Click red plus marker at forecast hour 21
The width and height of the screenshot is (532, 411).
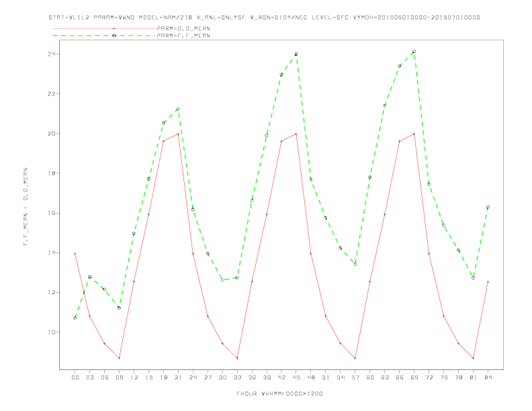(x=178, y=134)
